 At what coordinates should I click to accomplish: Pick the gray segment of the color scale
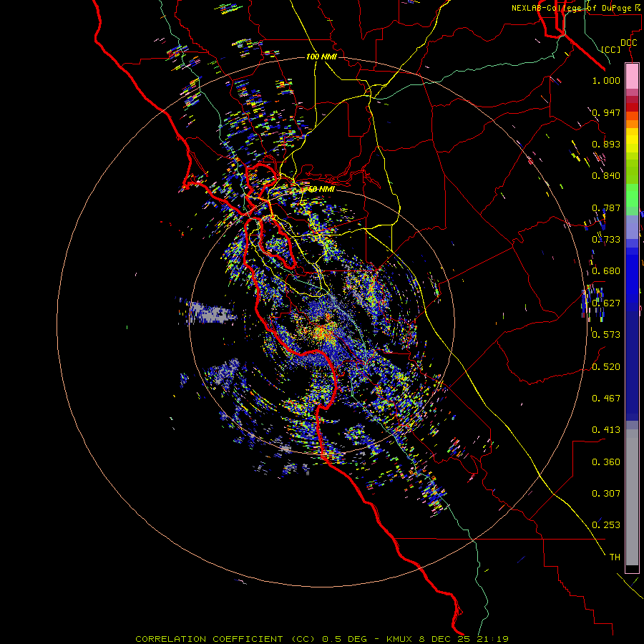click(632, 497)
